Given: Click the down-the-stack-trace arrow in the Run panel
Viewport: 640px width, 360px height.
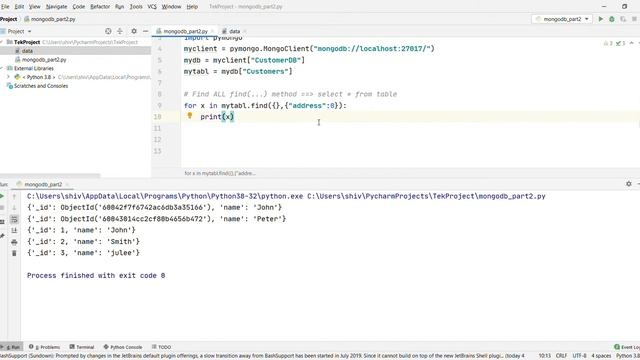Looking at the screenshot, I should click(x=14, y=208).
